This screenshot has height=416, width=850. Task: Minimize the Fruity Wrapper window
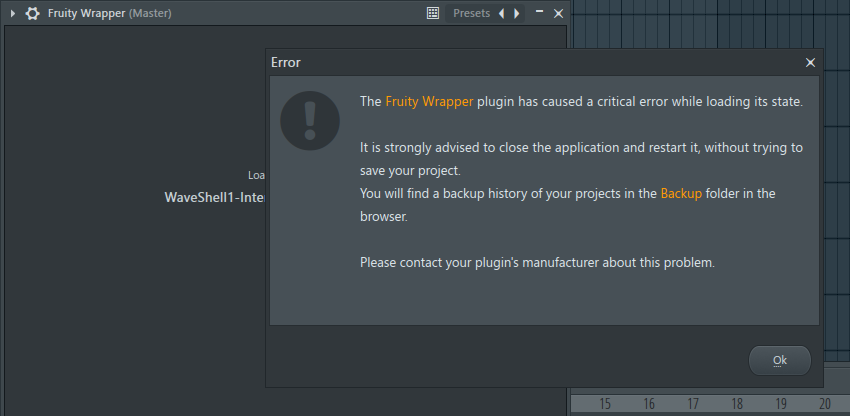point(539,11)
